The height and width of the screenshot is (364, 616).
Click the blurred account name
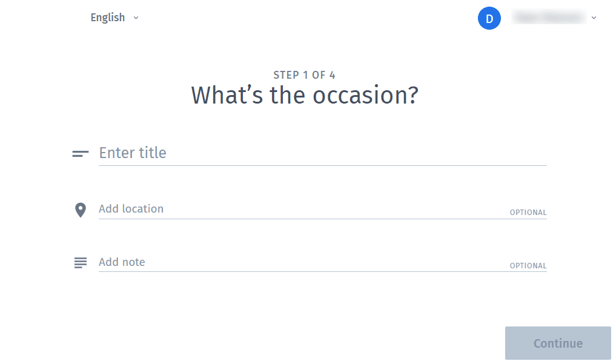pos(549,18)
